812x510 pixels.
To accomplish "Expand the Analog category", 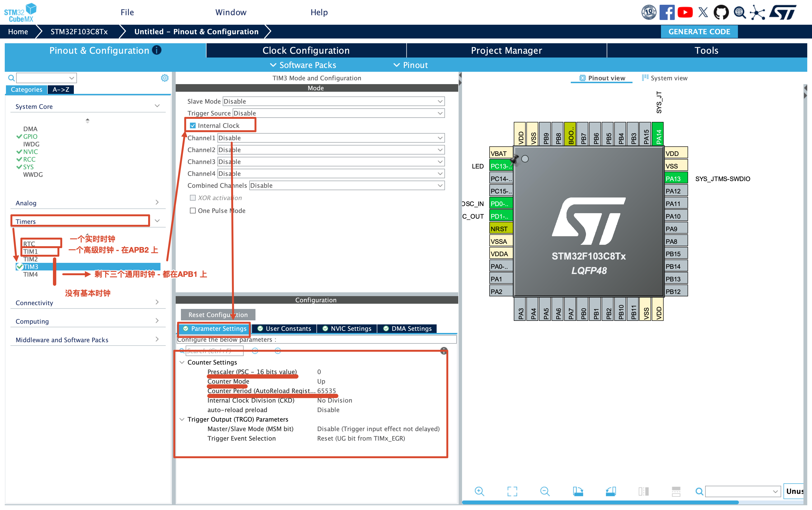I will point(88,203).
